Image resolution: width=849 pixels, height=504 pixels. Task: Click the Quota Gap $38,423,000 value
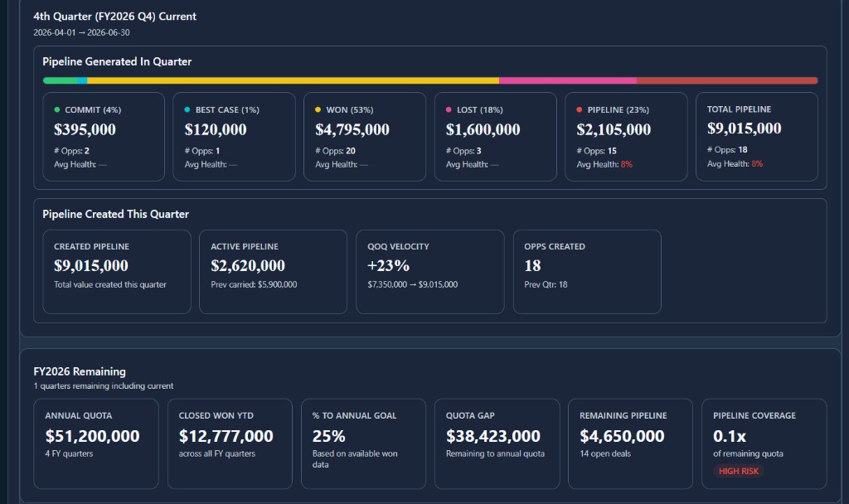(493, 436)
